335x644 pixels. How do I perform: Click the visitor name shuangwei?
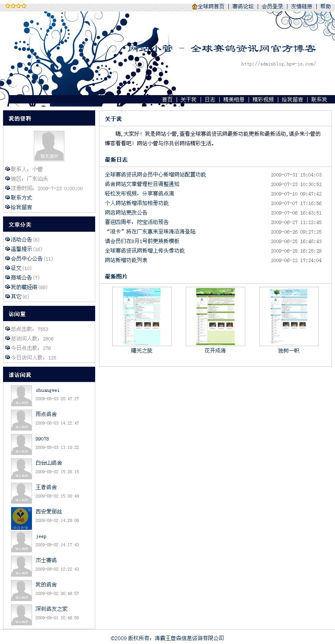(48, 390)
